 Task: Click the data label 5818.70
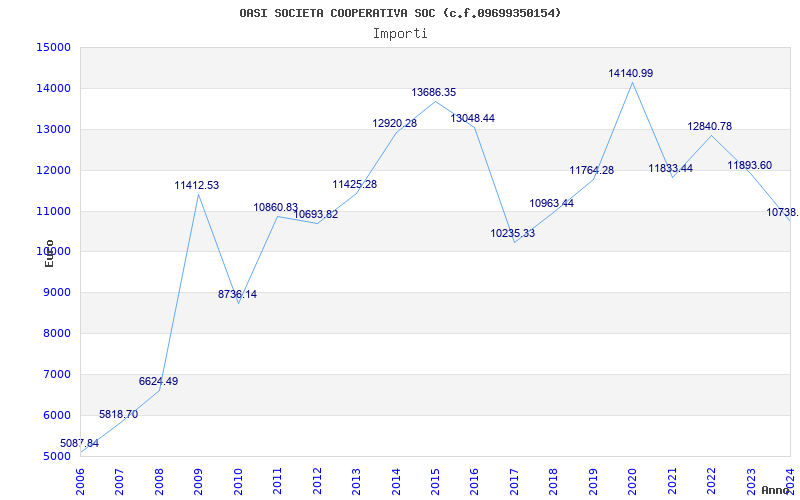(118, 414)
